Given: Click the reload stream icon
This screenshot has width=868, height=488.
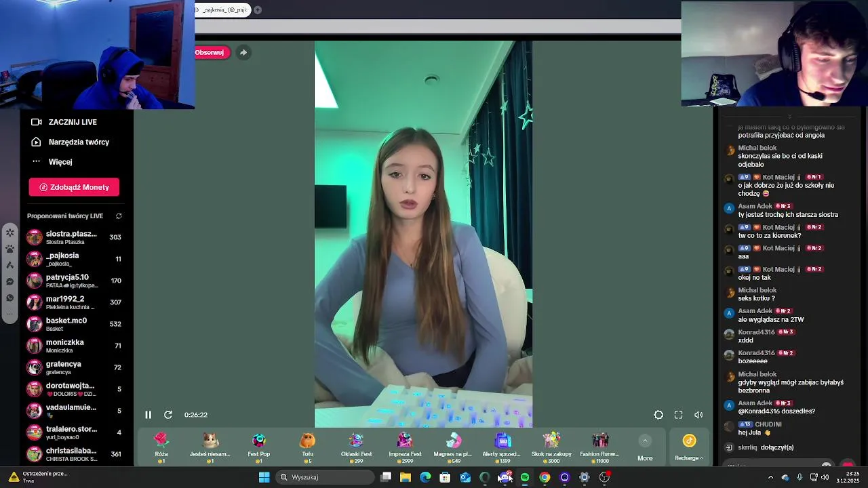Looking at the screenshot, I should (168, 415).
